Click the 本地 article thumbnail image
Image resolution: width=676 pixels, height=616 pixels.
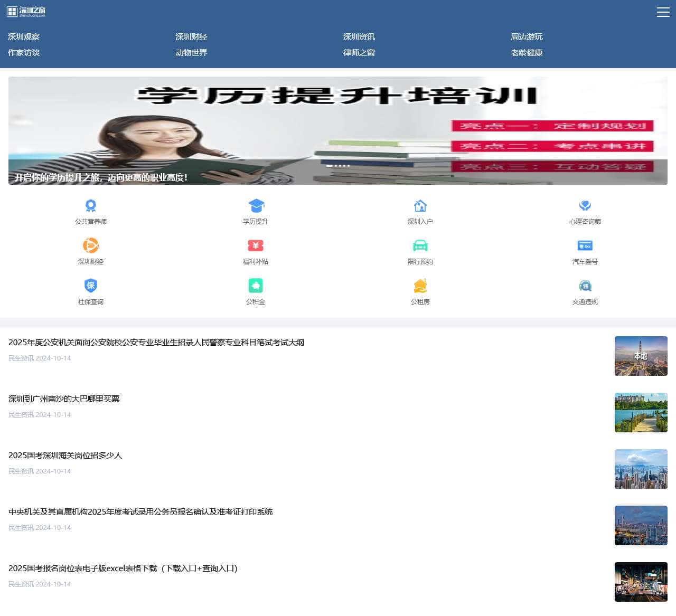pos(641,356)
